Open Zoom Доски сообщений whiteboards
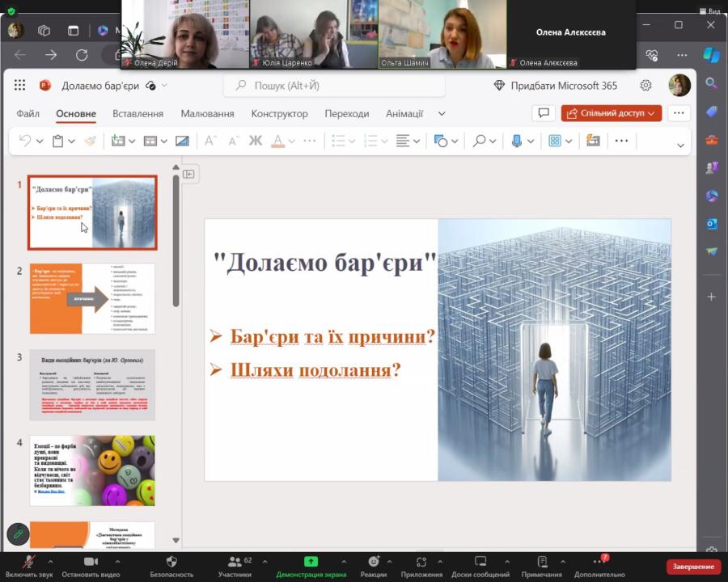 coord(480,566)
